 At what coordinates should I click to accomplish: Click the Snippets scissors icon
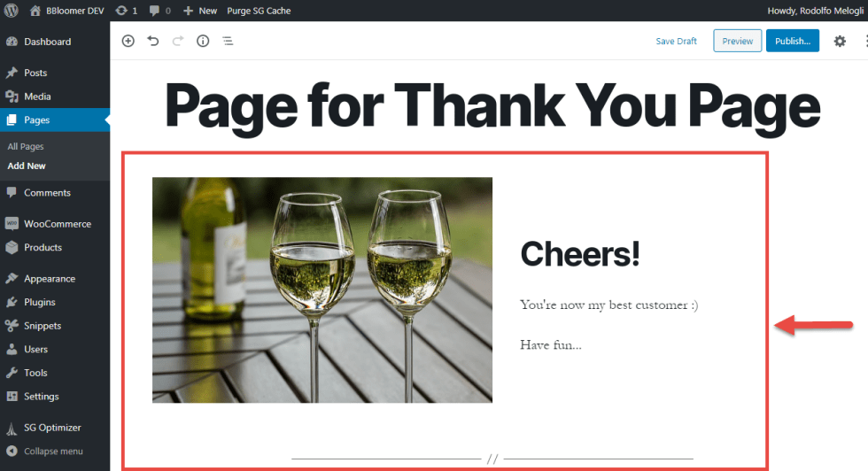pos(12,326)
